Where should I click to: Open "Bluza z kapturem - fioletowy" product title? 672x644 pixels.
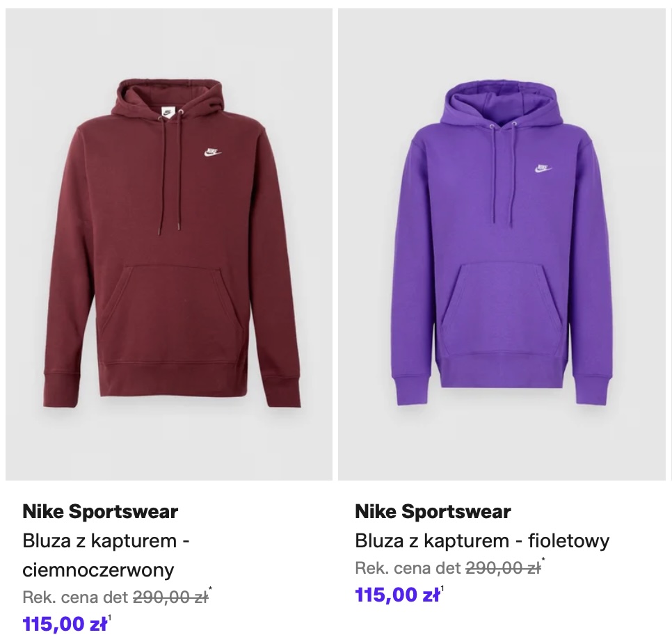[482, 540]
